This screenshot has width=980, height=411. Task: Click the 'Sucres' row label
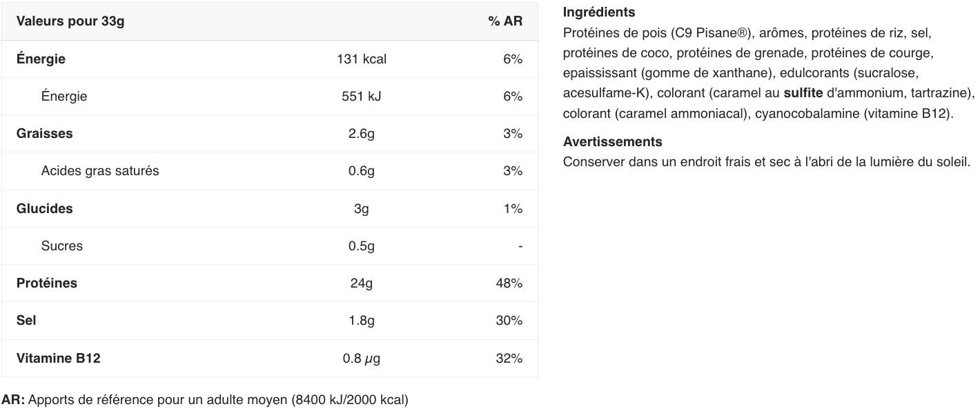61,246
